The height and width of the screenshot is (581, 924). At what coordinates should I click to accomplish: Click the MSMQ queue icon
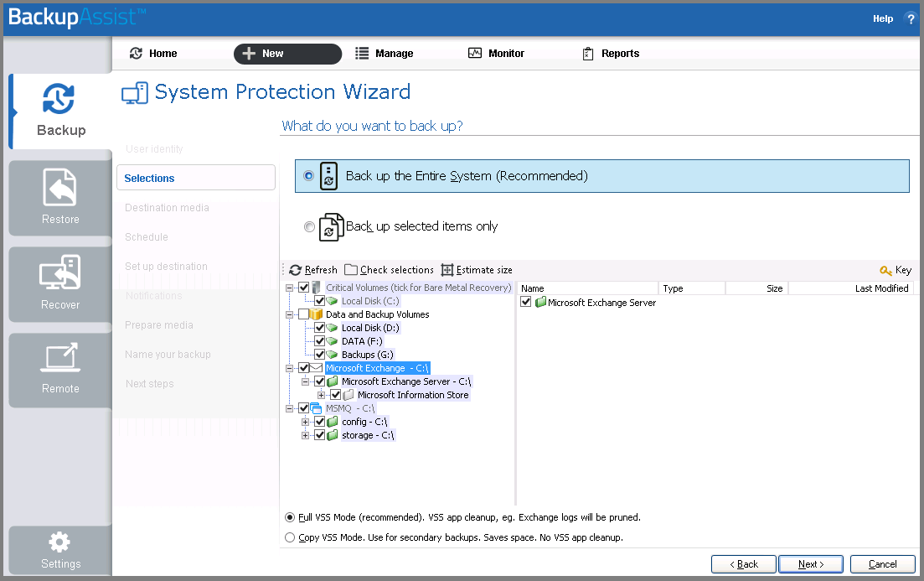point(317,408)
